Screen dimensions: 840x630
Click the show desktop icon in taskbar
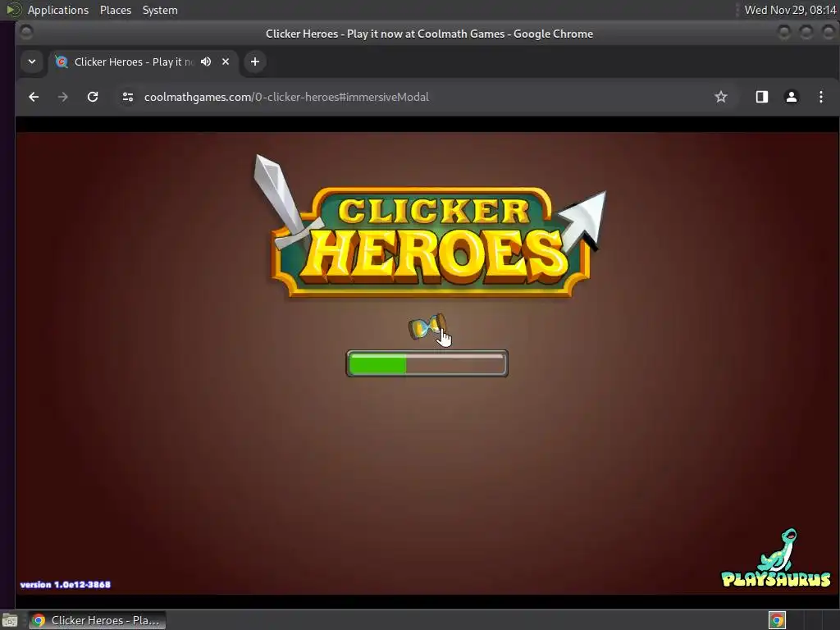point(10,620)
